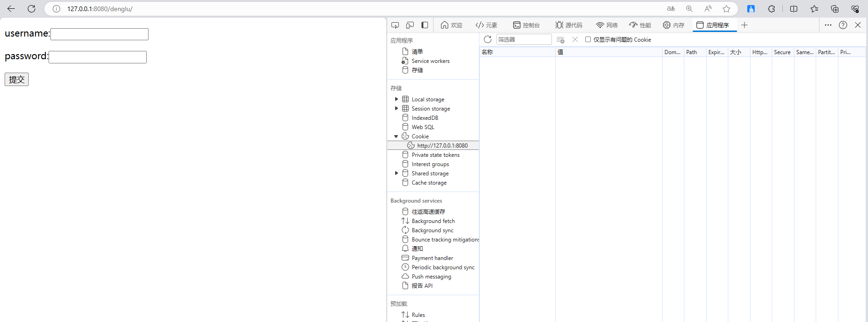Toggle split screen icon in browser toolbar
Screen dimensions: 868x322
pyautogui.click(x=794, y=9)
